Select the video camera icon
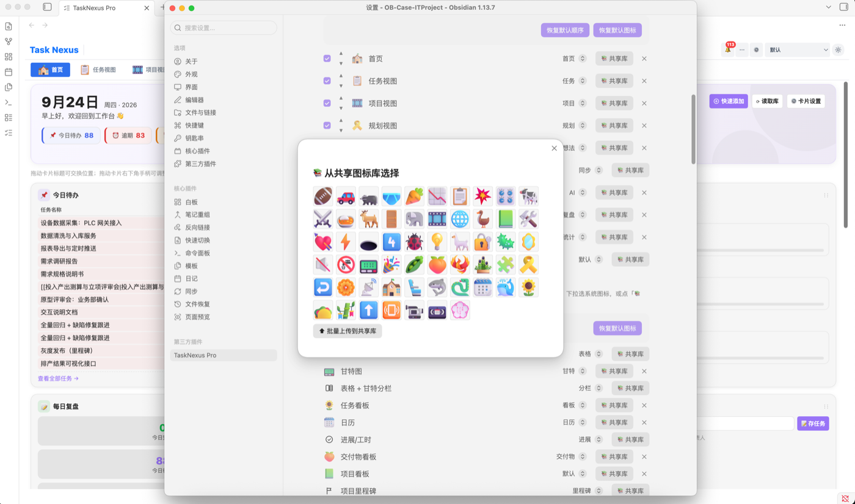Viewport: 855px width, 504px height. click(414, 310)
